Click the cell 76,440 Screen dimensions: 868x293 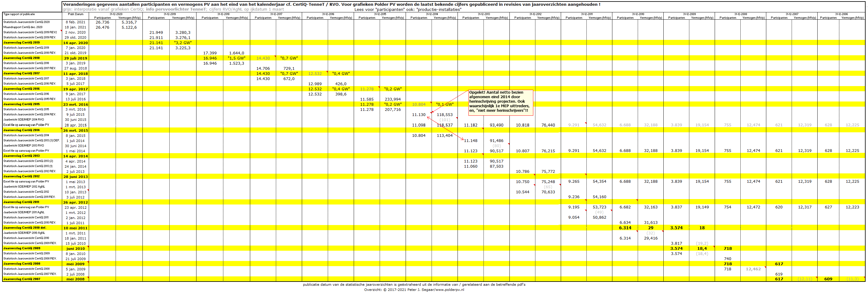[548, 125]
